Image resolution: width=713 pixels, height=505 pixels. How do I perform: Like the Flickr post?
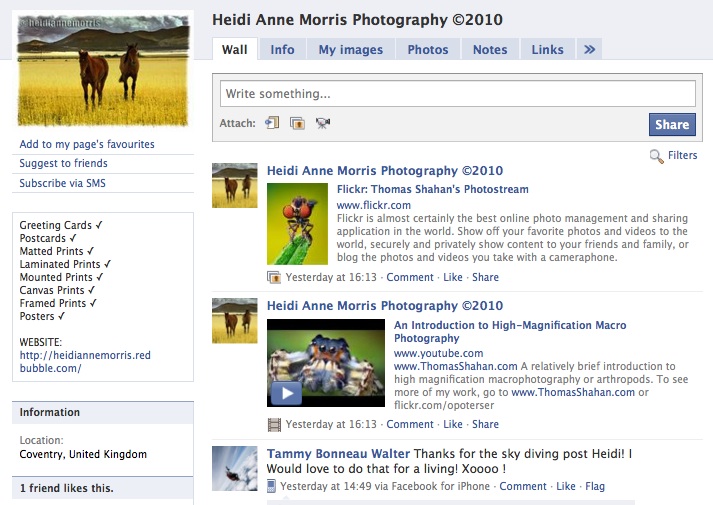tap(452, 277)
